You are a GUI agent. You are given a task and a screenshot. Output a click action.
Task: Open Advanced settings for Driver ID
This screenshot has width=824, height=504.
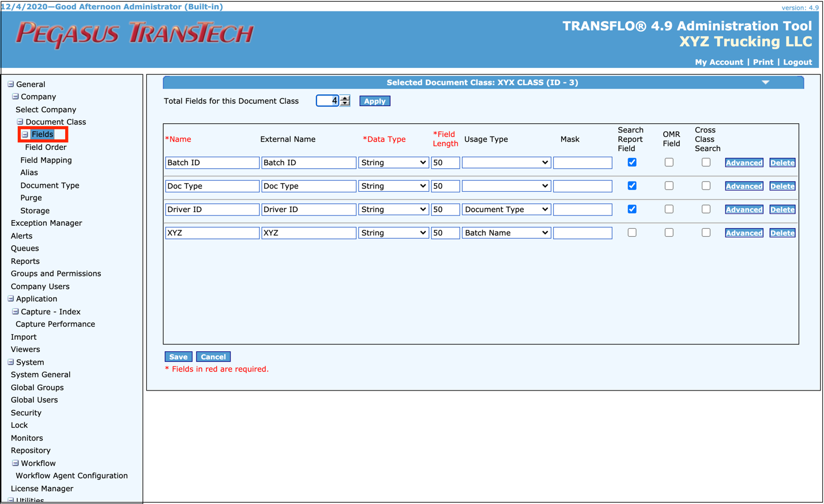coord(744,210)
